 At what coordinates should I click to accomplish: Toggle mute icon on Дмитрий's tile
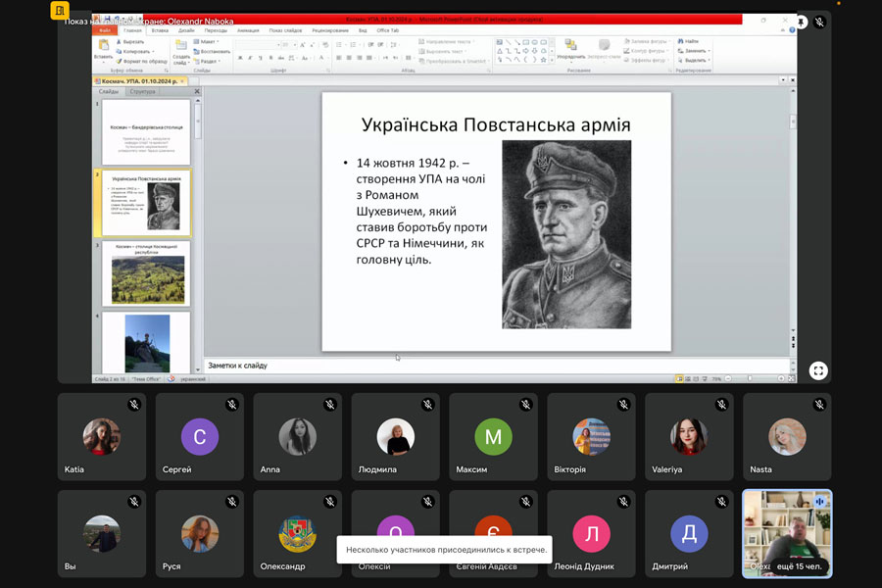[721, 502]
